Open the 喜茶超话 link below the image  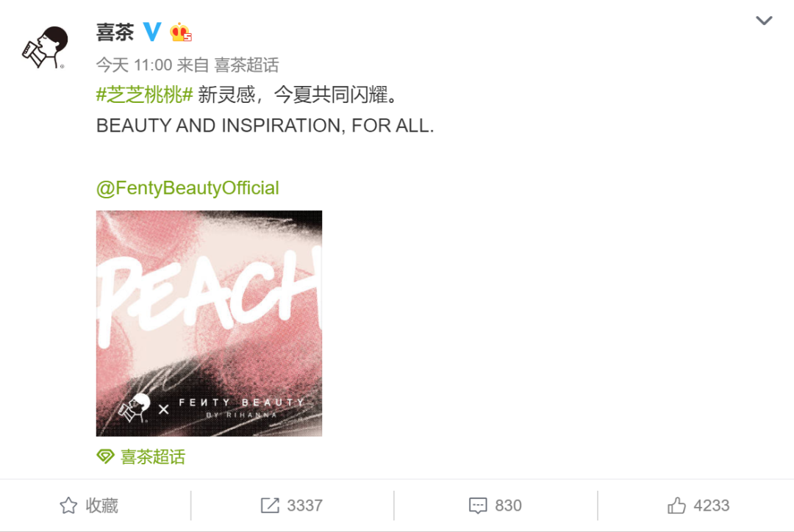pos(152,456)
